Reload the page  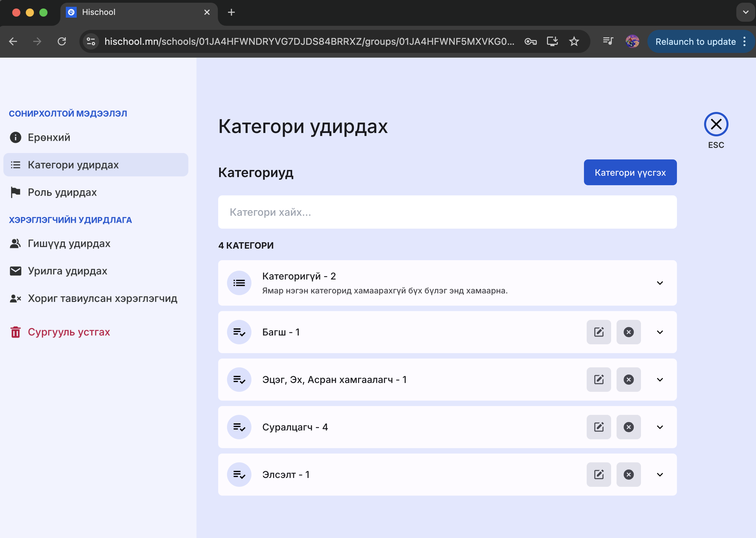62,41
